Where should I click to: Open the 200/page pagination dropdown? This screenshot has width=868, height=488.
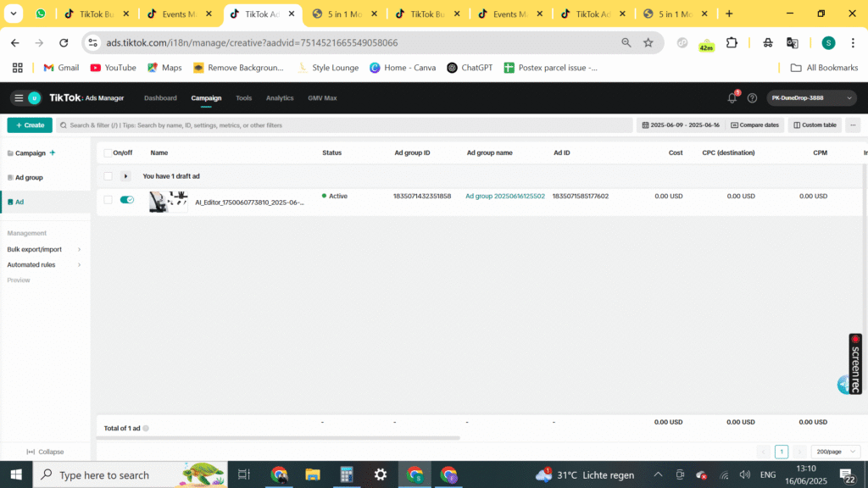point(835,452)
